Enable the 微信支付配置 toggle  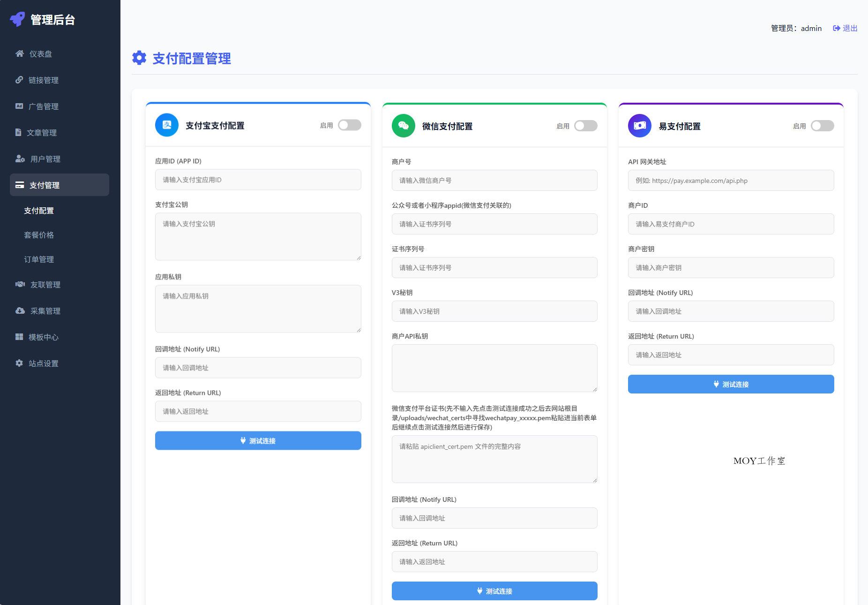(x=585, y=125)
